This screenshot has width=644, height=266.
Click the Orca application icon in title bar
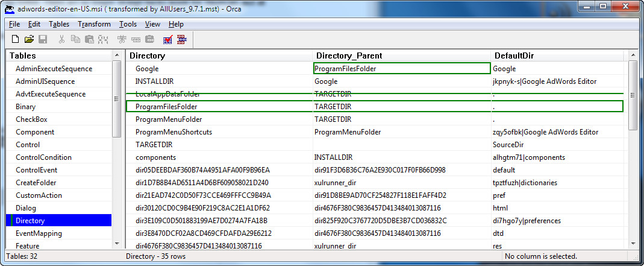9,8
